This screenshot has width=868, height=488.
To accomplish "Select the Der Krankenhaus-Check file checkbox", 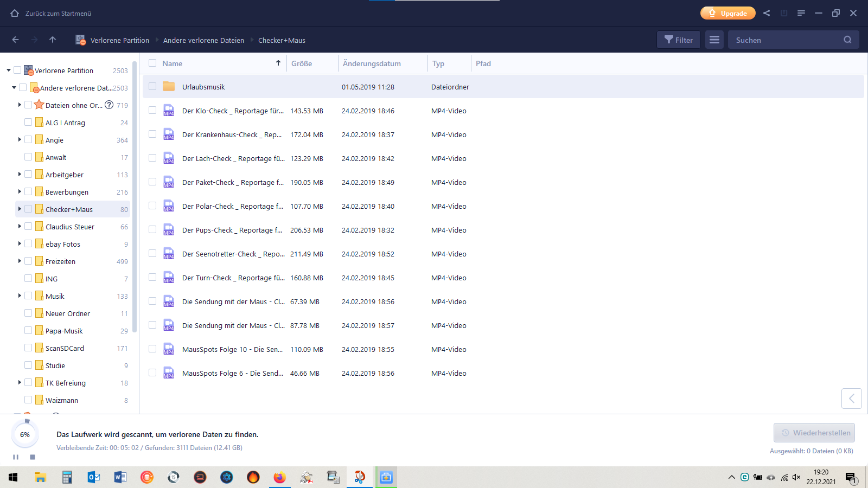I will tap(152, 134).
